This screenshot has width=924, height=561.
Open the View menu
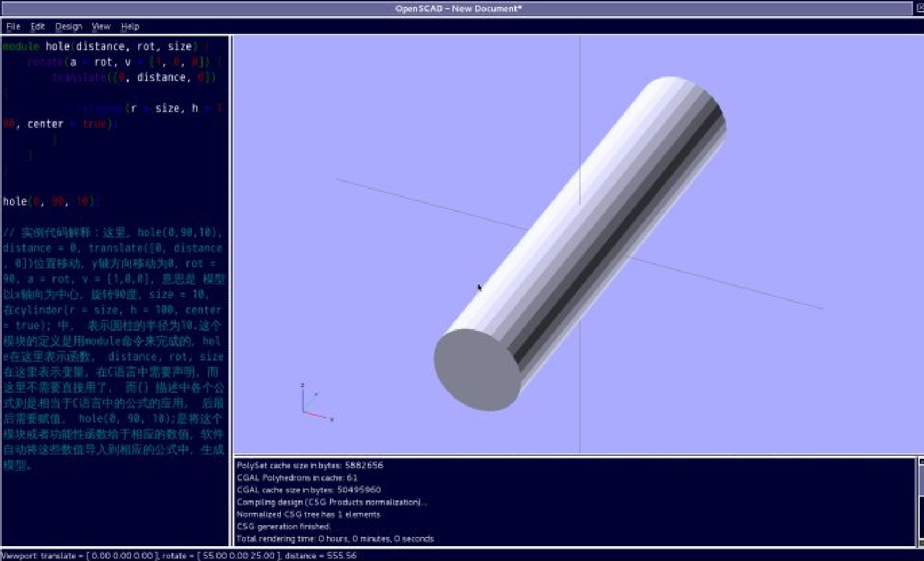[x=101, y=27]
